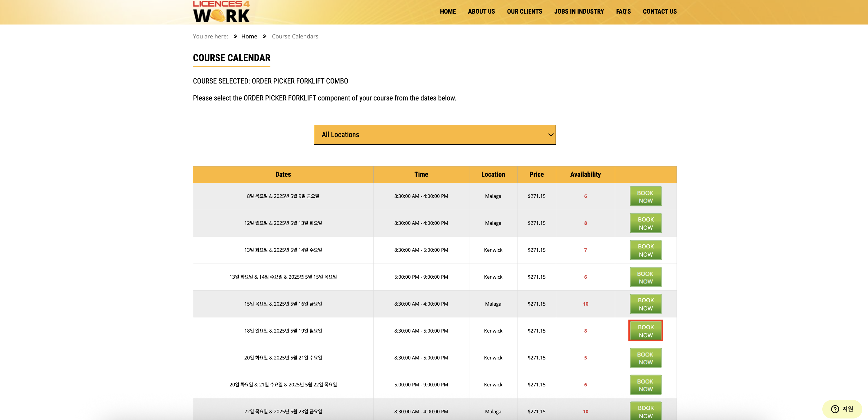Screen dimensions: 868x420
Task: Book the May 12-13 Malaga course
Action: tap(645, 223)
